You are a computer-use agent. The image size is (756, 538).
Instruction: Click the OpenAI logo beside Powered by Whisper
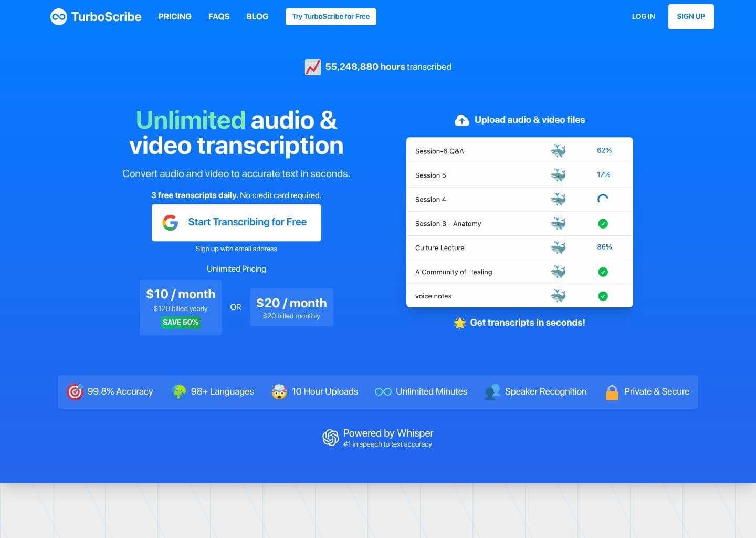(331, 438)
